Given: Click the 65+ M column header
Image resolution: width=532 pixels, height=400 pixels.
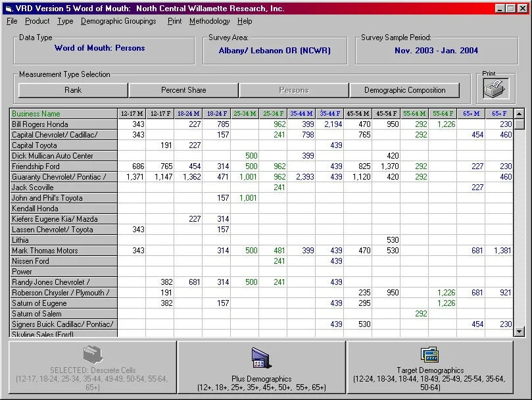Looking at the screenshot, I should tap(471, 114).
